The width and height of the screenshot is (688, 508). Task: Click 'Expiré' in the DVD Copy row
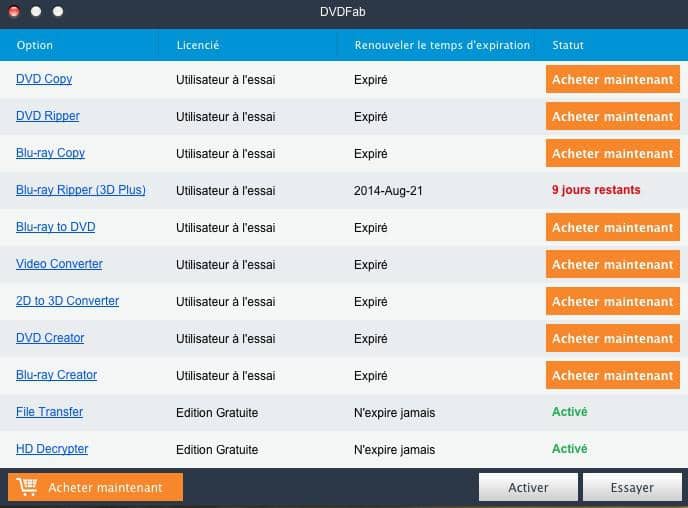click(x=371, y=80)
